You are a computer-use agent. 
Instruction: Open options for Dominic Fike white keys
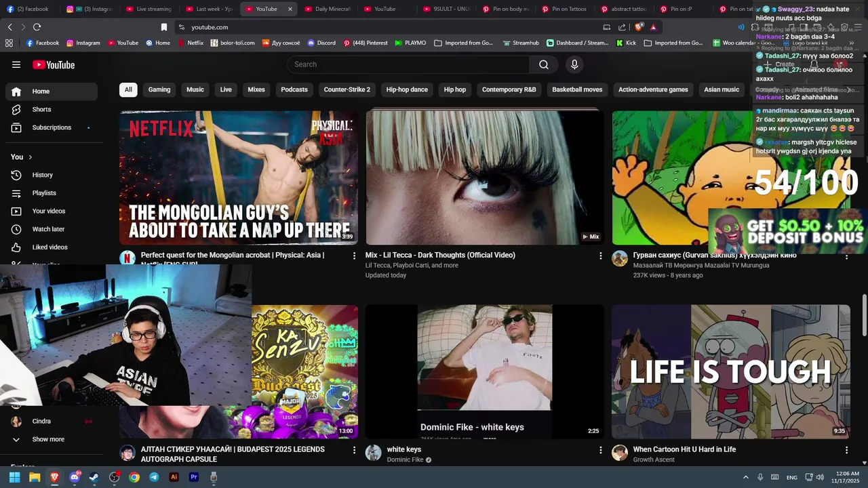[600, 450]
